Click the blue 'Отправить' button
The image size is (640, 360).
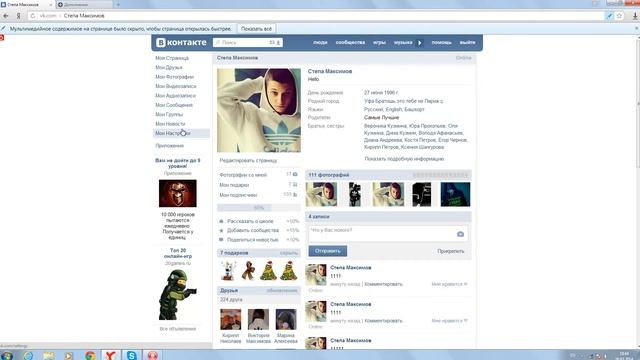[x=328, y=251]
